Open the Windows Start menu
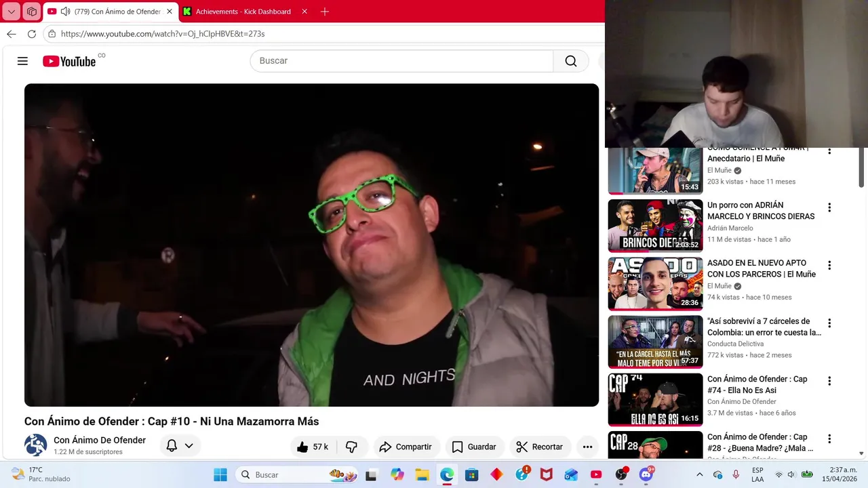 point(220,474)
